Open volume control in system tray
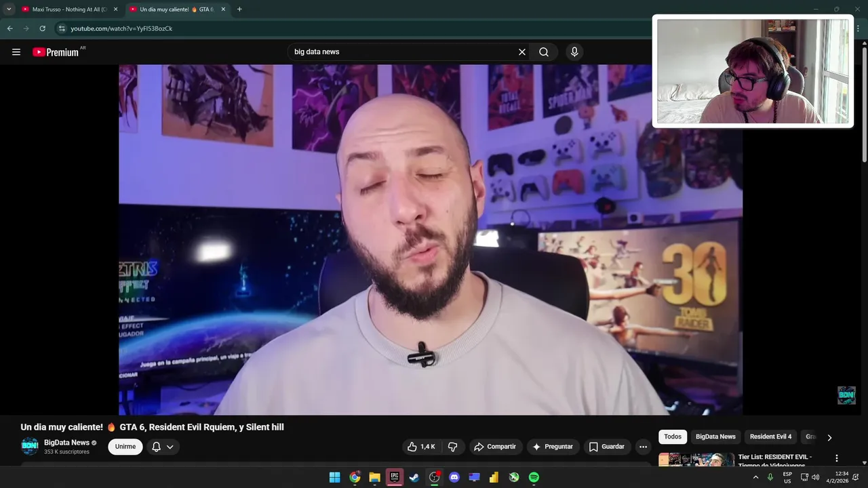Viewport: 868px width, 488px height. pyautogui.click(x=815, y=477)
